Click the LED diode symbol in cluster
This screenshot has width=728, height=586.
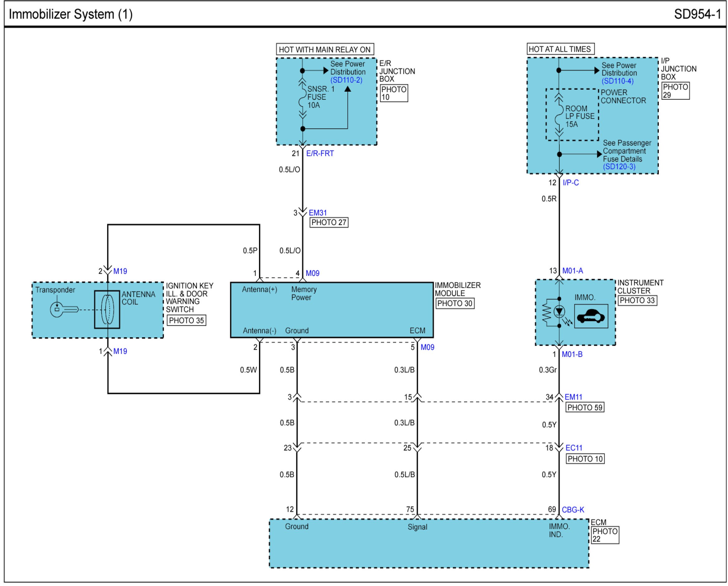(559, 311)
